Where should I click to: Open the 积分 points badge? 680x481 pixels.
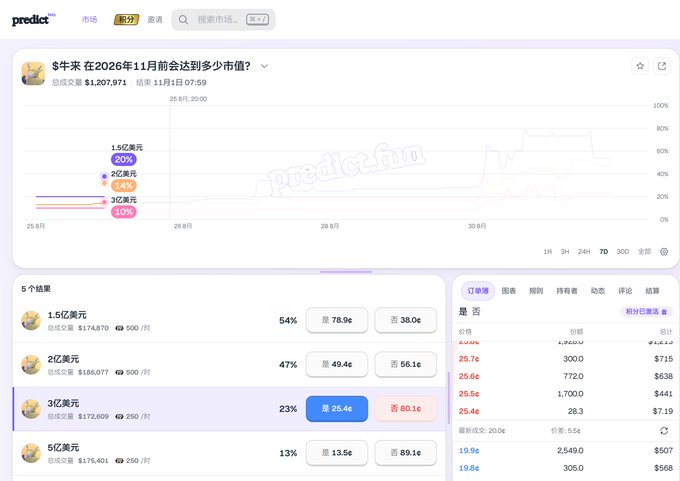[x=126, y=20]
